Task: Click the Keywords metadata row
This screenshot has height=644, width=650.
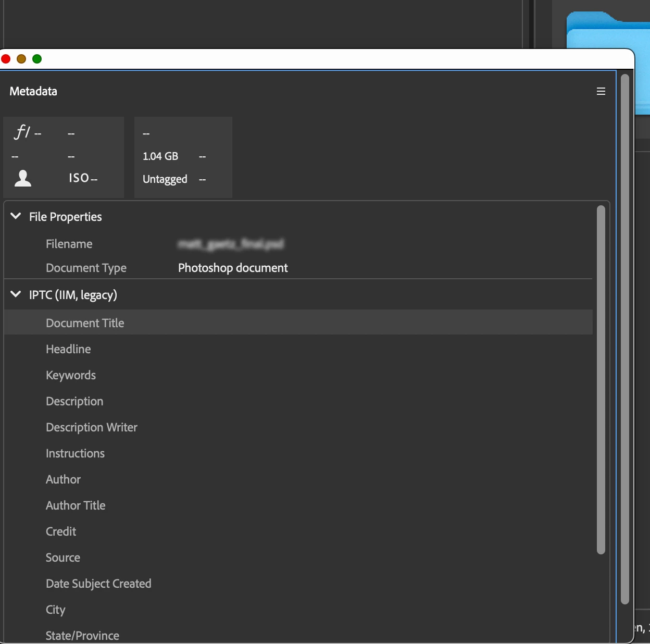Action: [x=298, y=375]
